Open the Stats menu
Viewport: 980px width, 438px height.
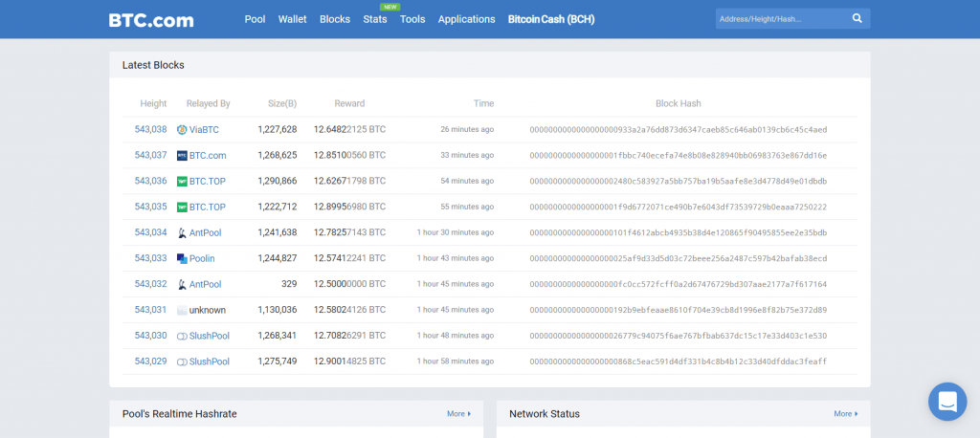(x=375, y=19)
